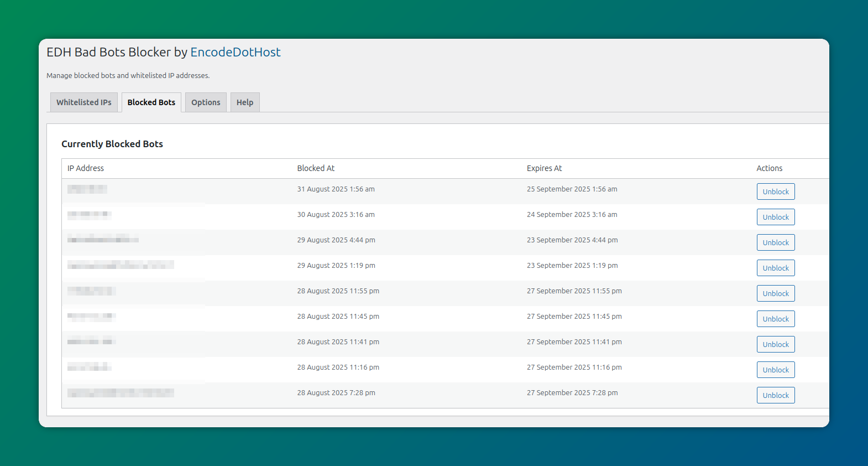
Task: Open the Options tab
Action: click(206, 102)
